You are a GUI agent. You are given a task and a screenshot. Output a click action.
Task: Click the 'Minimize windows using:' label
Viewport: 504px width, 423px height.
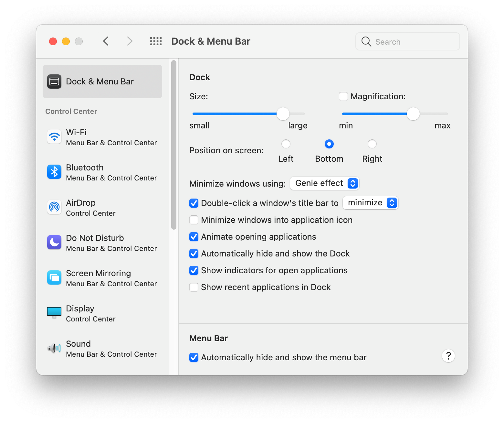[x=237, y=184]
